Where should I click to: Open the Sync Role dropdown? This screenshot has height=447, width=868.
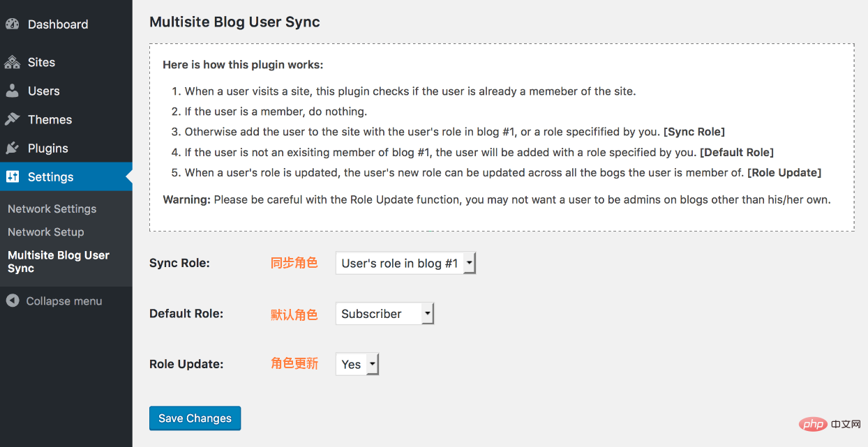coord(405,263)
